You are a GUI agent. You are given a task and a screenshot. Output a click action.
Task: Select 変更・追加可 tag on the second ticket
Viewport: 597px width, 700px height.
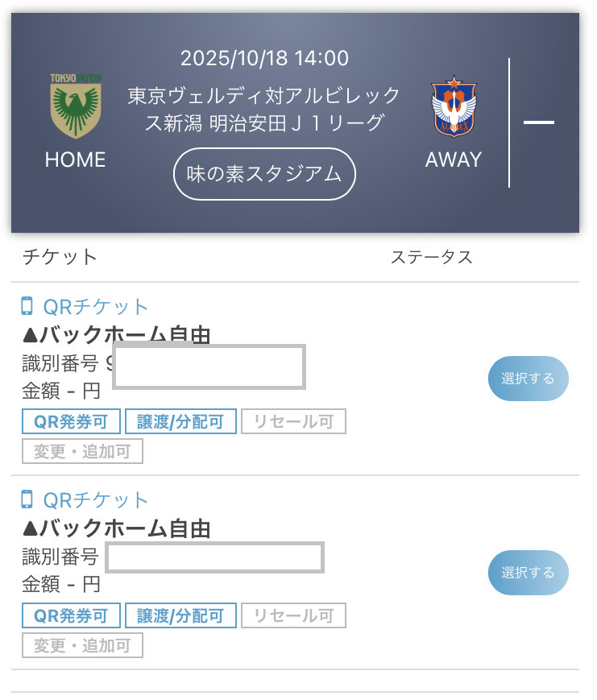[x=82, y=645]
